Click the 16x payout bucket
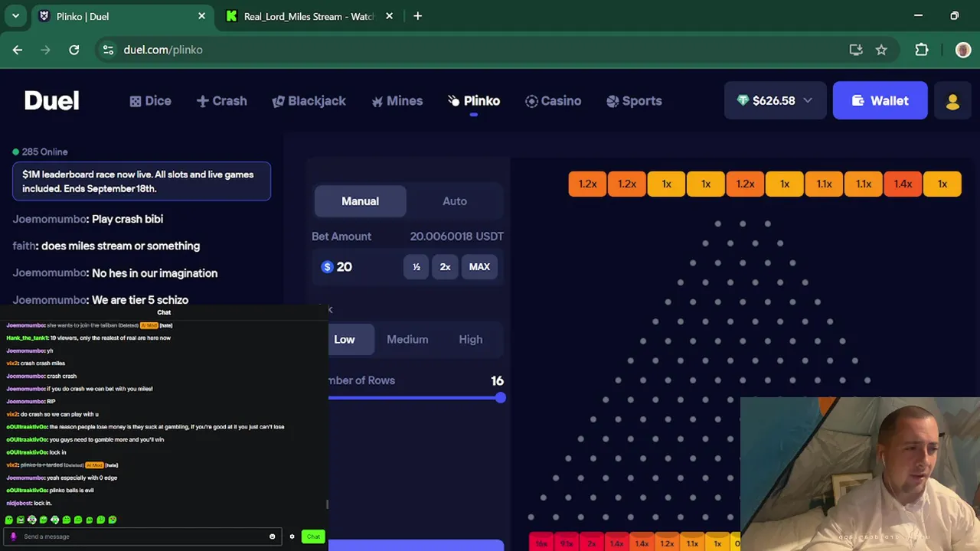This screenshot has width=980, height=551. pos(541,543)
